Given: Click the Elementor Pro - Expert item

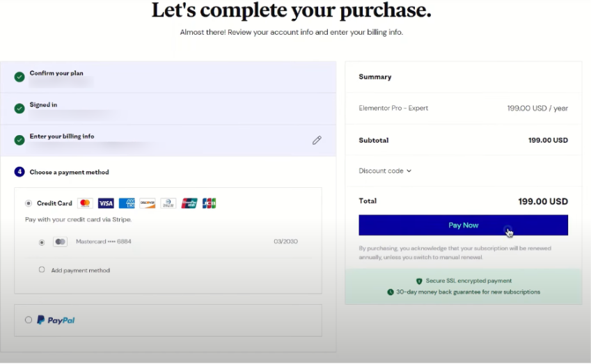Looking at the screenshot, I should tap(393, 108).
